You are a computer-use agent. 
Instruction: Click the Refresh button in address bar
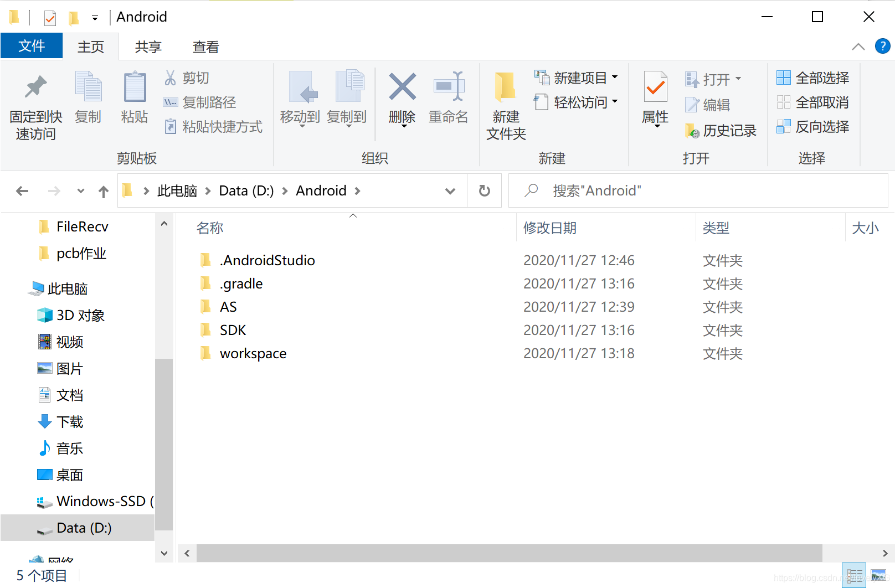[x=484, y=191]
